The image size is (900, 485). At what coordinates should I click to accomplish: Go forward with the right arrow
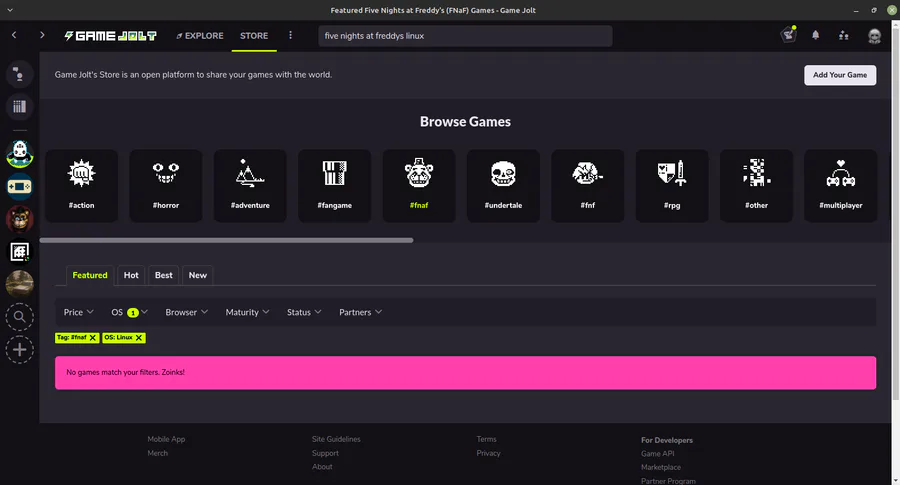click(x=42, y=35)
